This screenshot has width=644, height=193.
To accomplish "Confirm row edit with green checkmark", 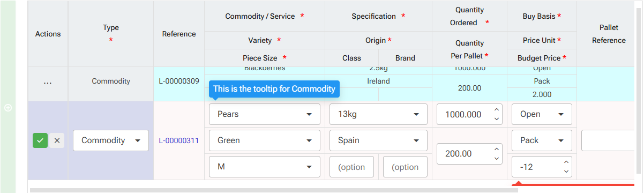I will (x=40, y=140).
